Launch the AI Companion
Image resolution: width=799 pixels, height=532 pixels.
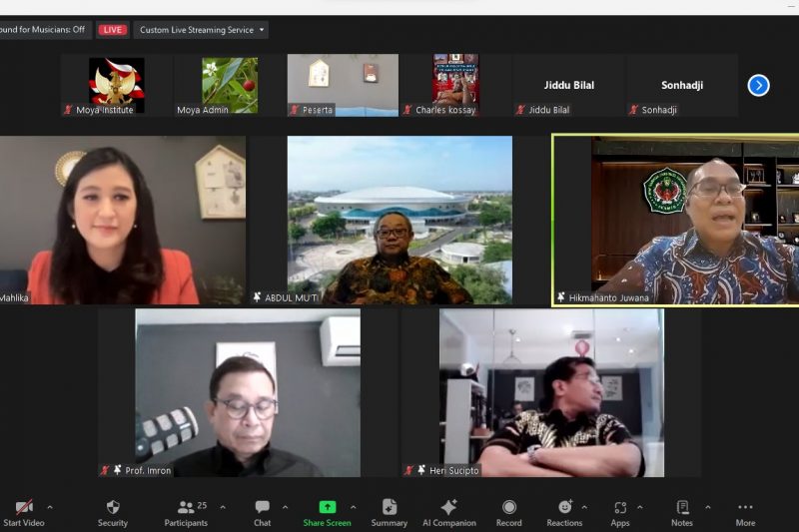click(x=448, y=507)
